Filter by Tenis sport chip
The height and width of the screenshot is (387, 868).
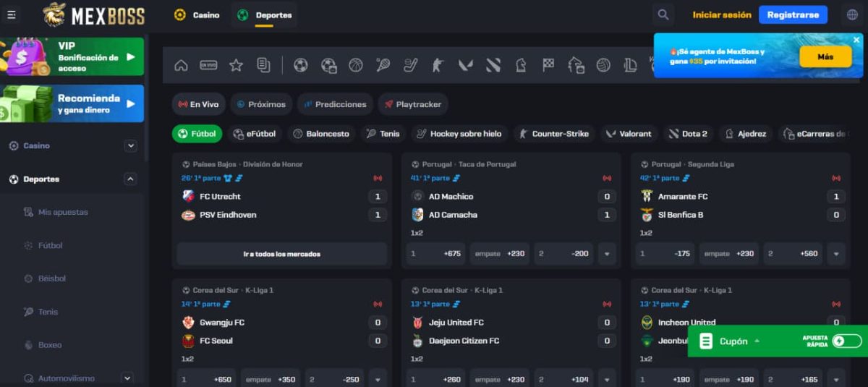383,134
